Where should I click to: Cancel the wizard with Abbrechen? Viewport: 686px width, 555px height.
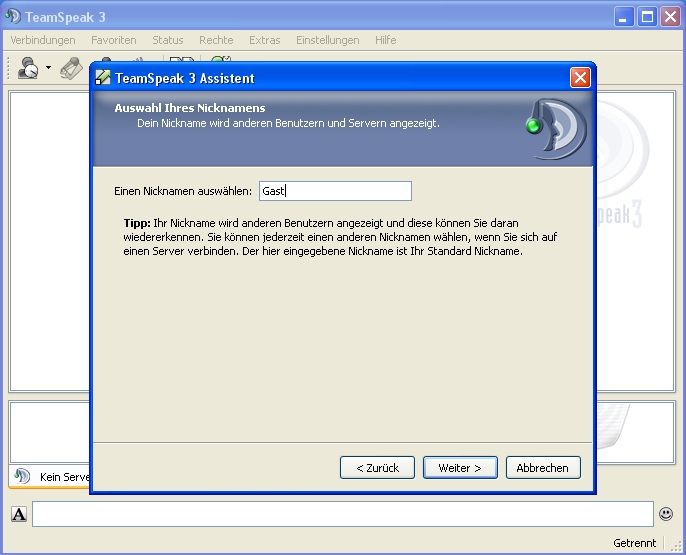[543, 468]
